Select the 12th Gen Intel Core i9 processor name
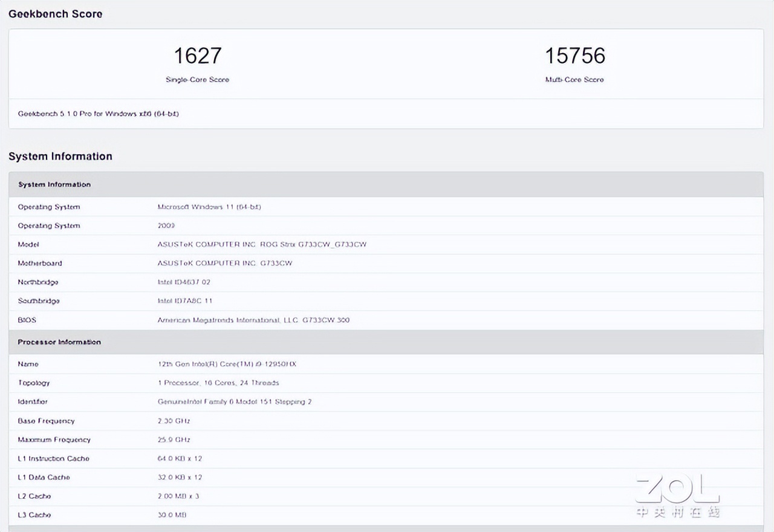Viewport: 774px width, 532px height. pyautogui.click(x=227, y=364)
